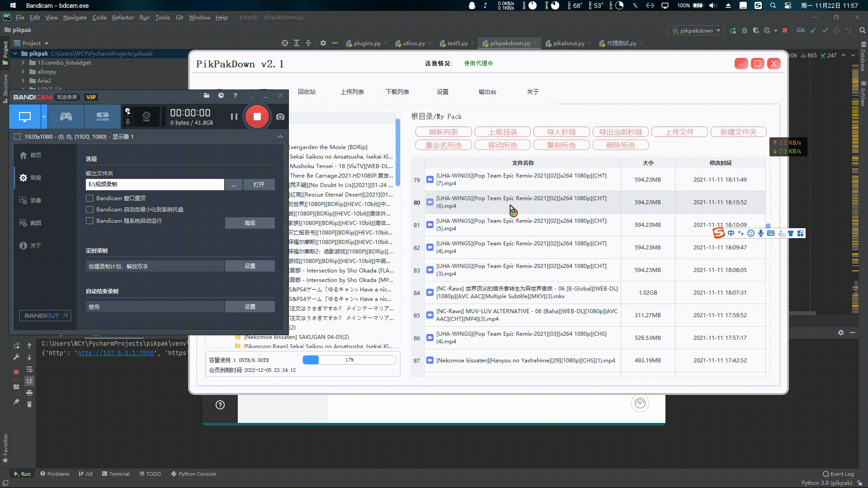The image size is (868, 488).
Task: Click PikPakDown folder tree scrollbar
Action: point(398,152)
